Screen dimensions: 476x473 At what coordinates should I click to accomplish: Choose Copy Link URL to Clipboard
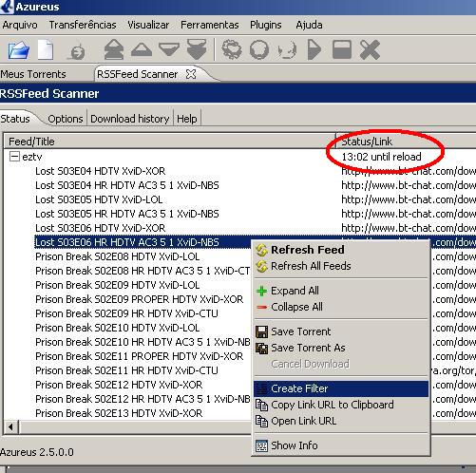[x=341, y=405]
